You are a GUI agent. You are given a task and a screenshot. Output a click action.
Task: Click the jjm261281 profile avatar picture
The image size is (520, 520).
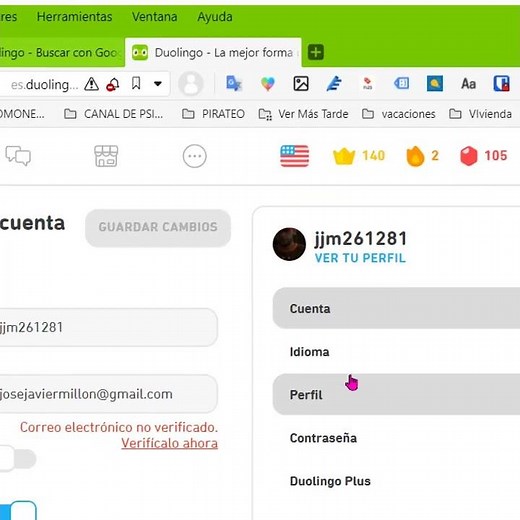click(x=289, y=244)
